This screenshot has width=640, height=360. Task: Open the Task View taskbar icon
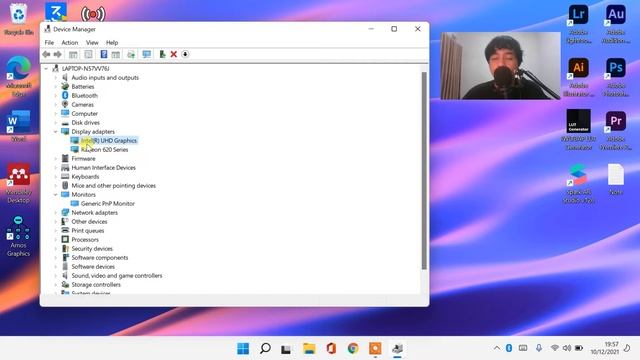pyautogui.click(x=286, y=349)
